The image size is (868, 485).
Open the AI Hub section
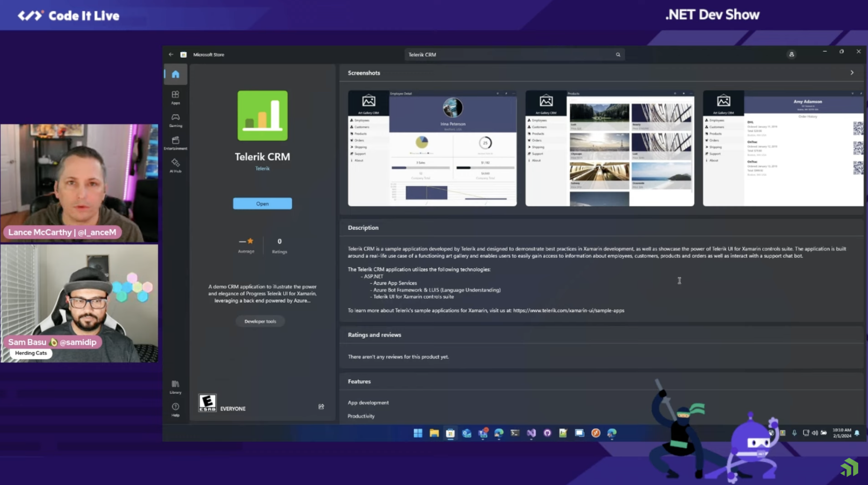click(x=175, y=165)
